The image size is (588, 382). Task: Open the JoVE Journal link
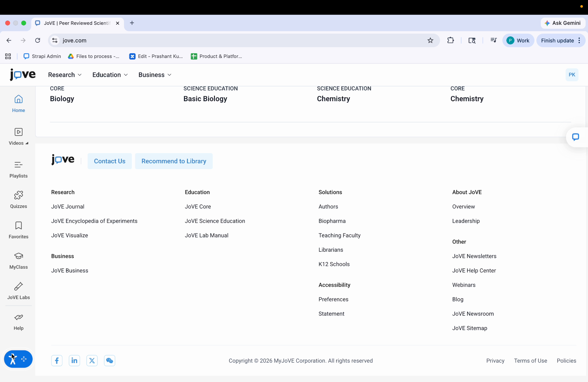[68, 207]
